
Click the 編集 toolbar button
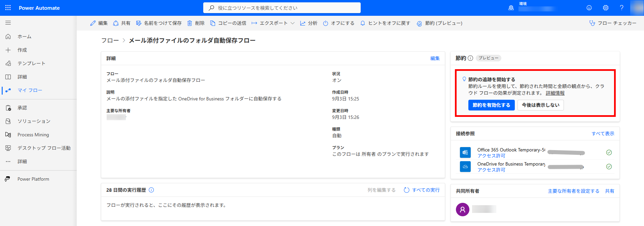(x=99, y=23)
